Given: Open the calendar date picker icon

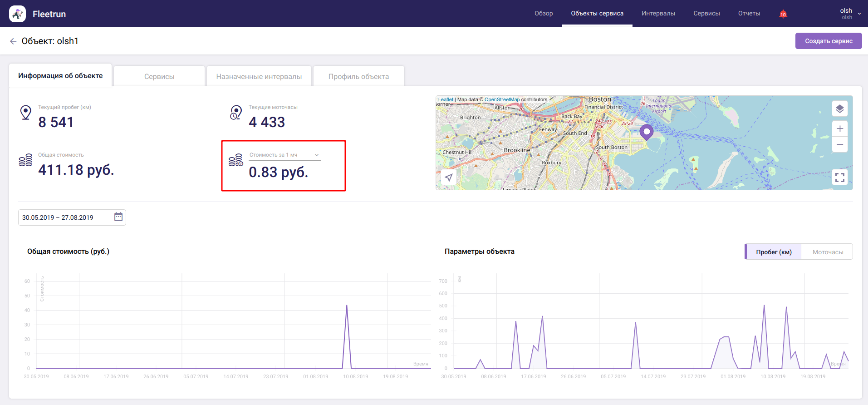Looking at the screenshot, I should (118, 217).
